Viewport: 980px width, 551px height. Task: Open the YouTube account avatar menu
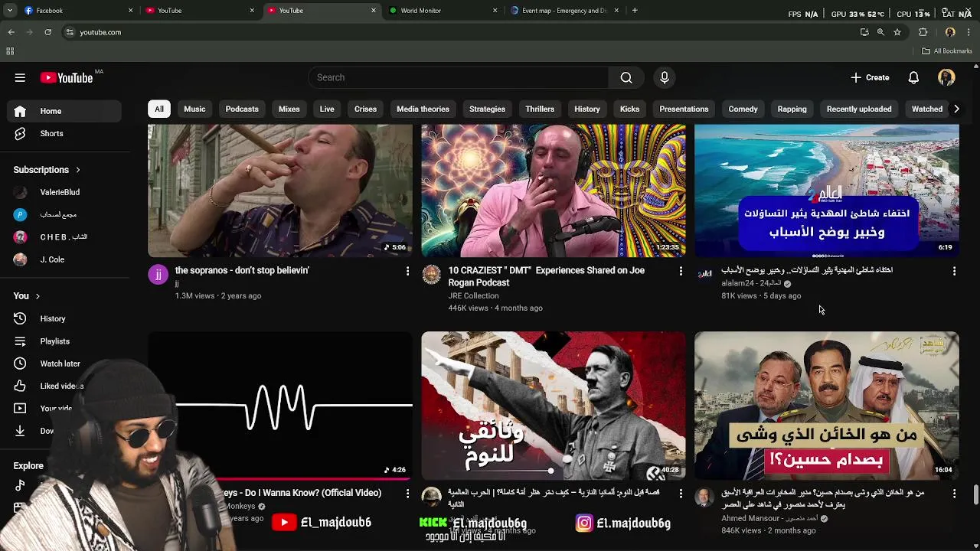click(x=946, y=77)
